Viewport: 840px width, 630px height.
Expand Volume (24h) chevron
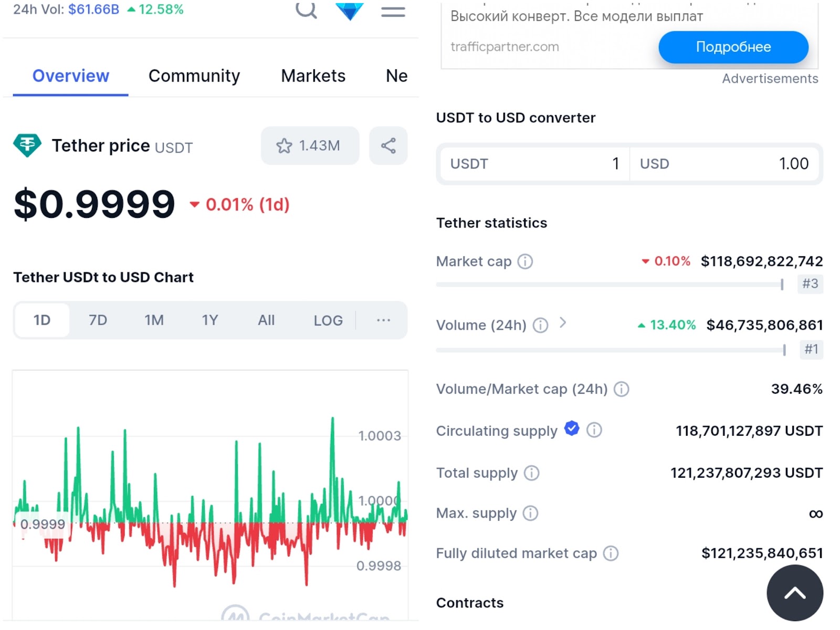(x=563, y=323)
